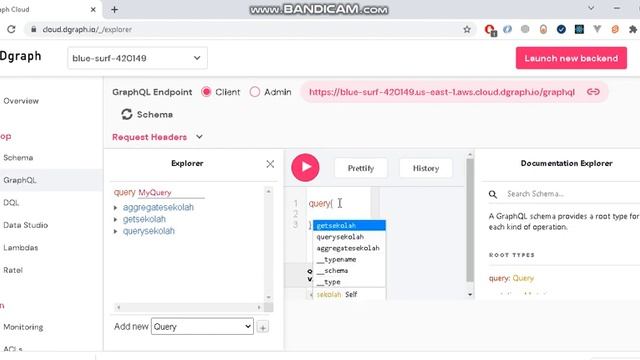Open Monitoring in the sidebar
The width and height of the screenshot is (640, 360).
(x=23, y=327)
